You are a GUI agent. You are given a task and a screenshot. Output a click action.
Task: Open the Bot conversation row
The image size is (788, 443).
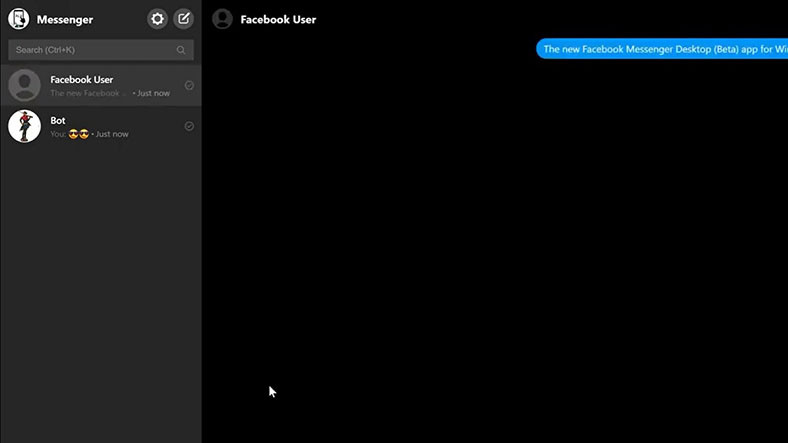[x=101, y=126]
